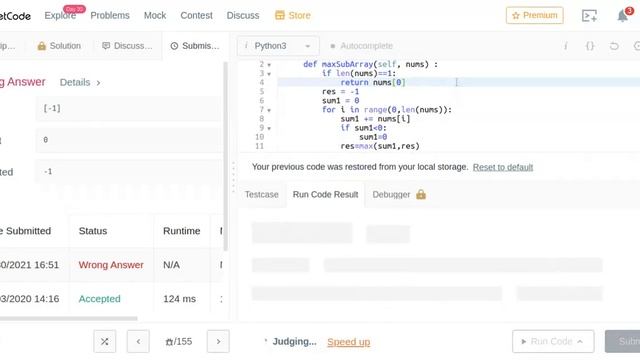Click the problem counter /155

[x=179, y=342]
